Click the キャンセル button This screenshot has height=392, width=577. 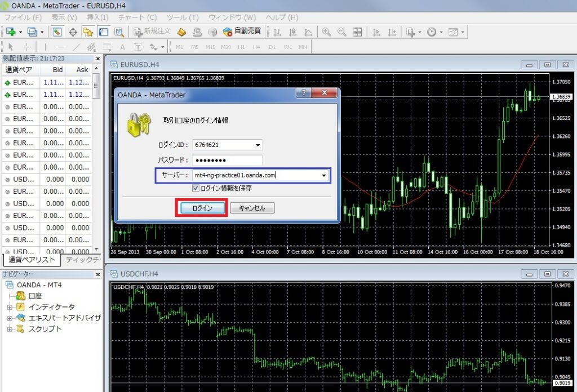(252, 208)
